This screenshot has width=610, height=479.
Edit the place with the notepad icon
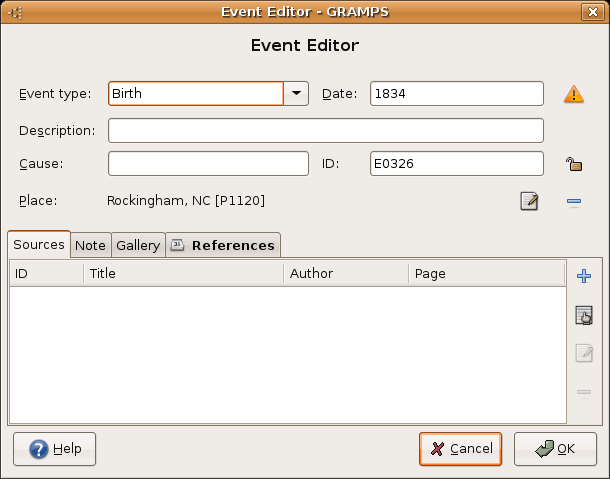point(529,201)
